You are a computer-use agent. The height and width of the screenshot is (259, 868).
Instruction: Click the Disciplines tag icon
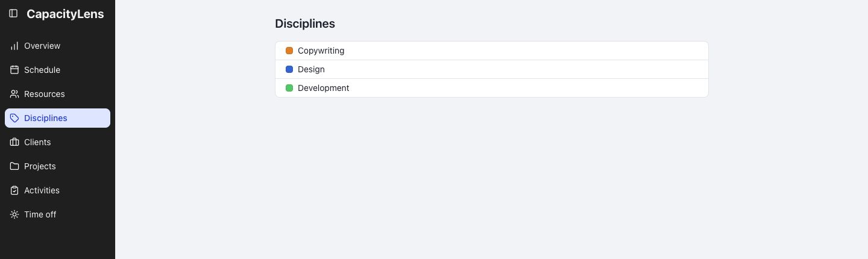click(14, 118)
